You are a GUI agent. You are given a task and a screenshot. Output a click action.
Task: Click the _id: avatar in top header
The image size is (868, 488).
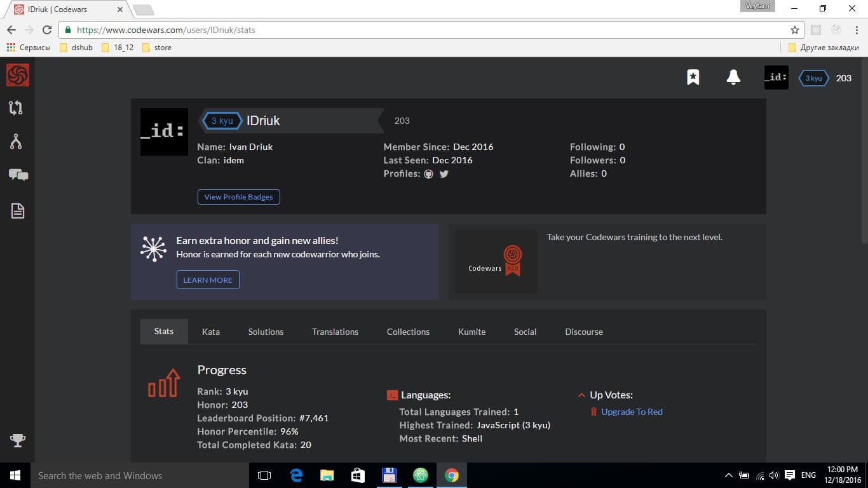(x=776, y=78)
